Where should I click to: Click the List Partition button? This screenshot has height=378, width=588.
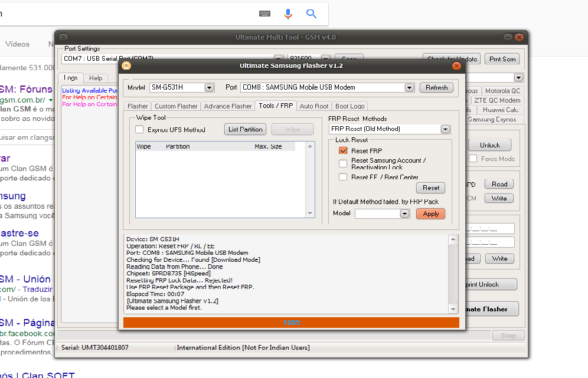[245, 129]
